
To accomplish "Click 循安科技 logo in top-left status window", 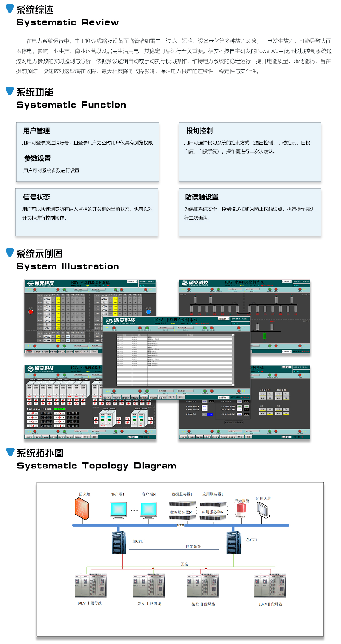I will [x=41, y=284].
